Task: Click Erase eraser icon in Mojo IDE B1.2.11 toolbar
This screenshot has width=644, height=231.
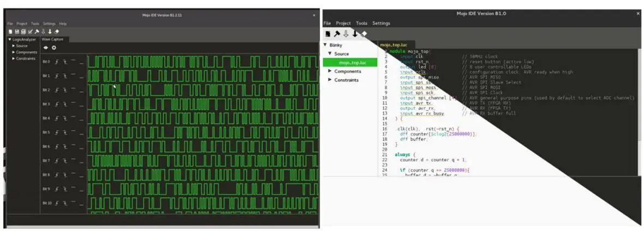Action: pos(57,32)
